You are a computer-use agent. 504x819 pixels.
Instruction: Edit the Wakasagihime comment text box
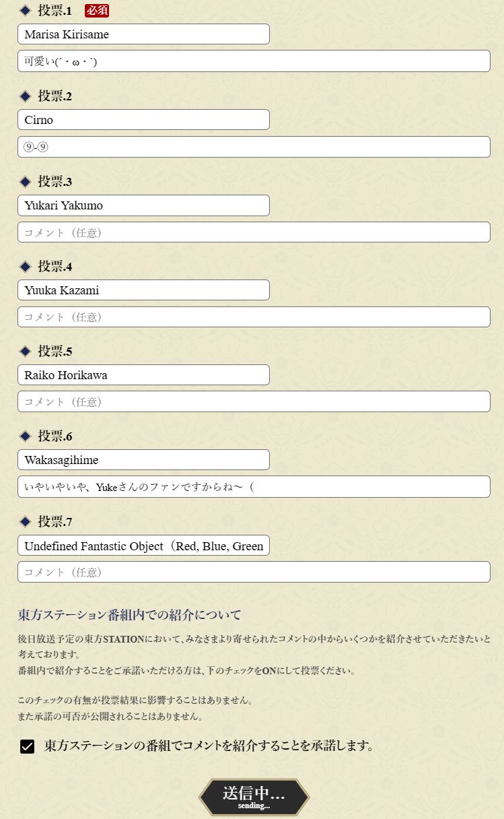pyautogui.click(x=254, y=487)
